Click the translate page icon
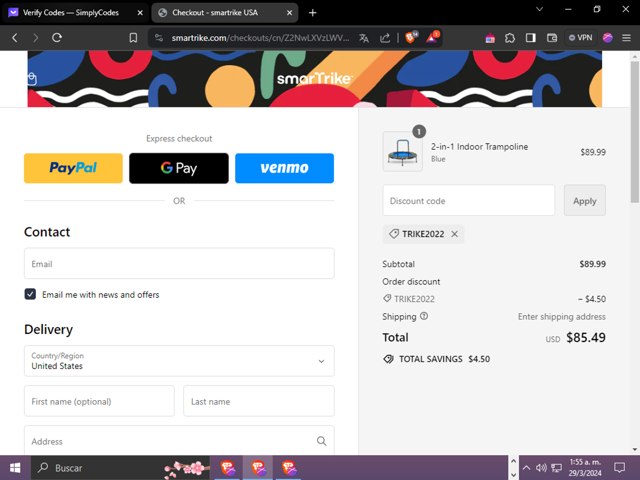Viewport: 640px width, 480px height. (364, 38)
